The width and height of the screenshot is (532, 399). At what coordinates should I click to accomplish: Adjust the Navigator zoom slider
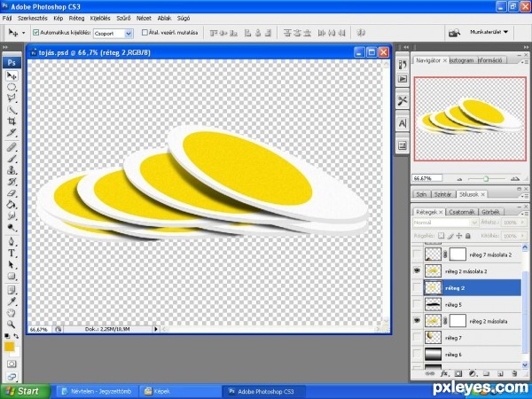tap(486, 178)
